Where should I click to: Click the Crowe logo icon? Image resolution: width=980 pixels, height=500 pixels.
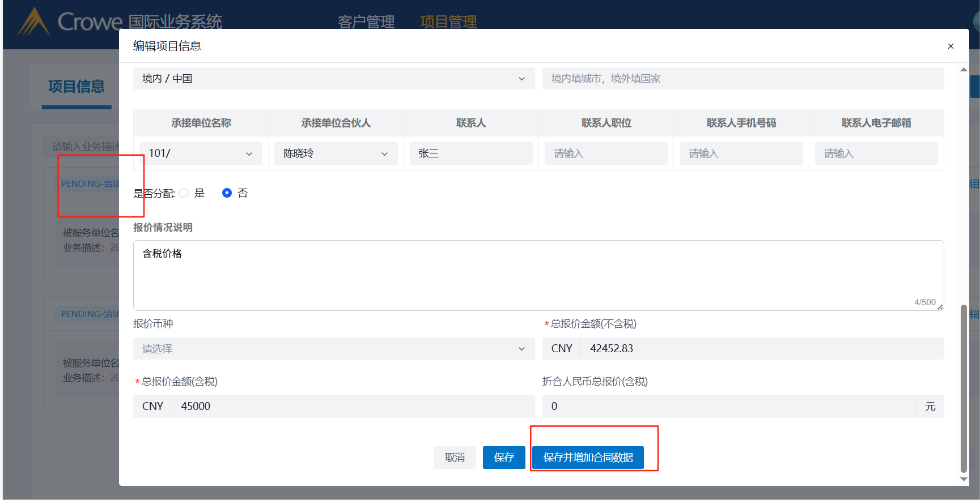(x=33, y=22)
